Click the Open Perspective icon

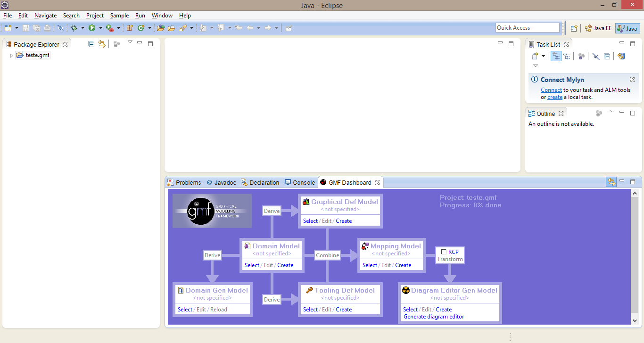click(x=574, y=28)
